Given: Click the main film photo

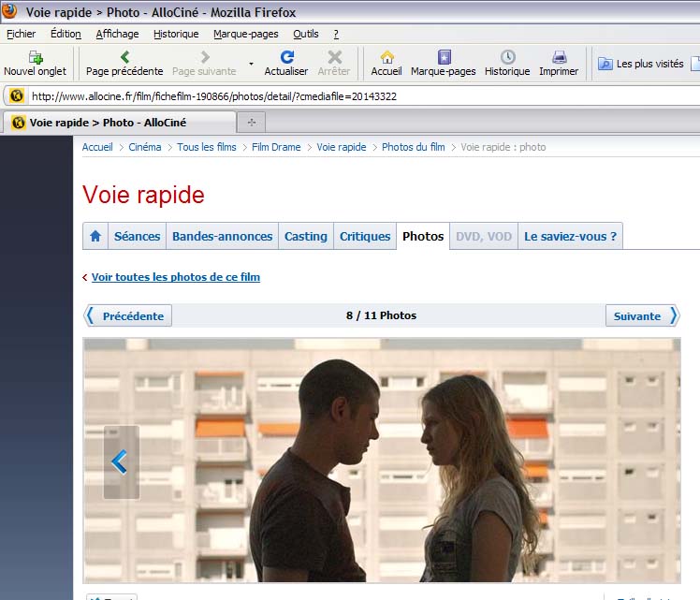Looking at the screenshot, I should tap(382, 461).
